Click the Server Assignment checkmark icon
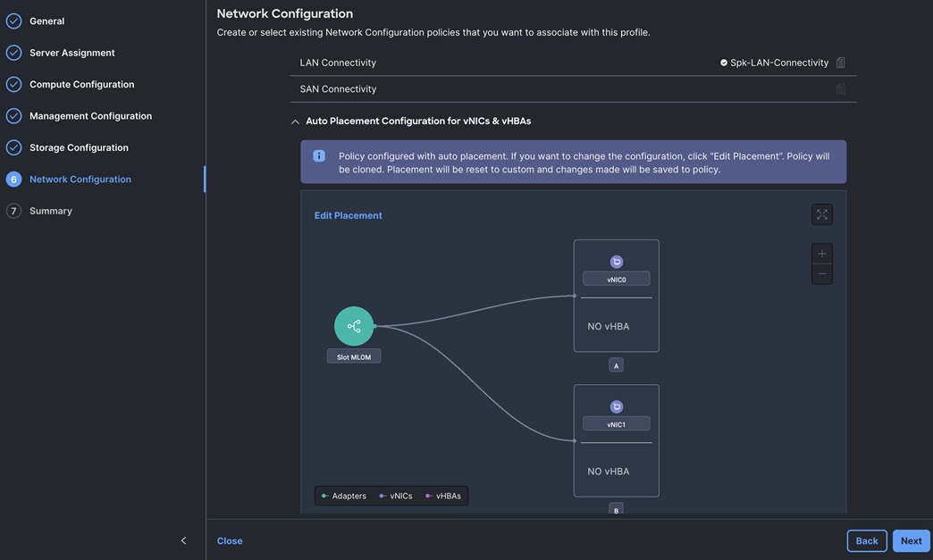Viewport: 933px width, 560px height. (x=13, y=53)
